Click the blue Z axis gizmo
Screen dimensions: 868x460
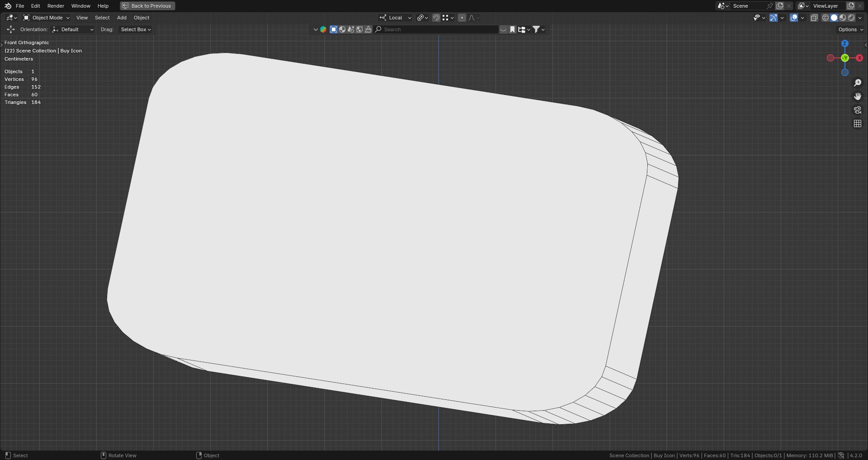click(845, 43)
